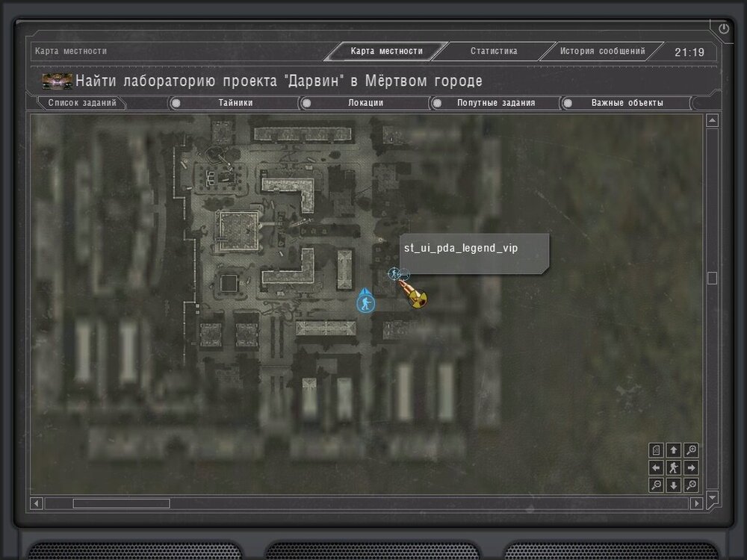Pan map right with arrow button
Viewport: 747px width, 560px height.
click(691, 467)
